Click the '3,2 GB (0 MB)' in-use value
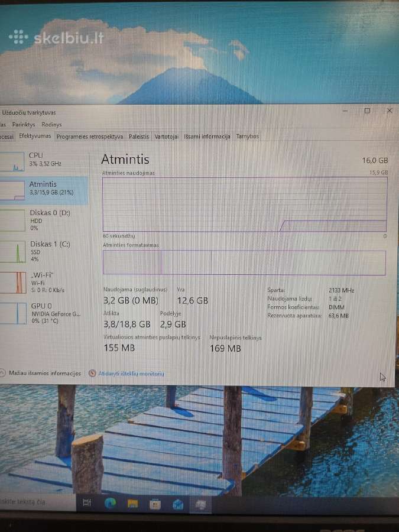The image size is (399, 532). [131, 301]
